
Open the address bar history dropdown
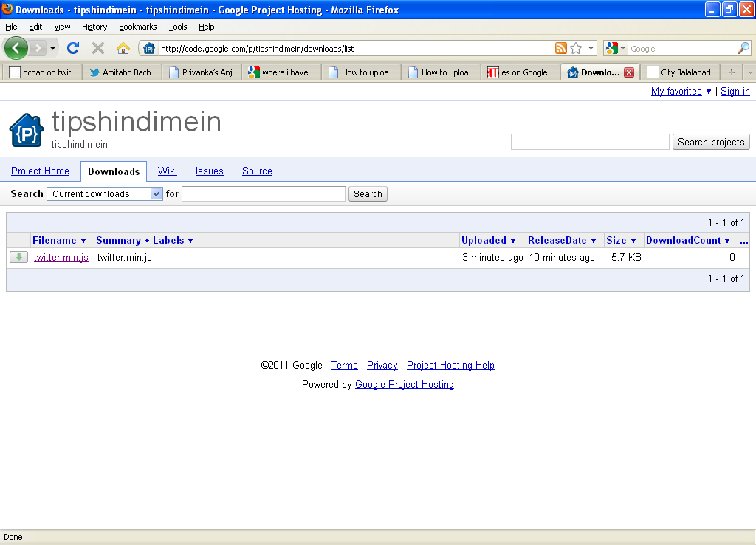click(x=591, y=48)
